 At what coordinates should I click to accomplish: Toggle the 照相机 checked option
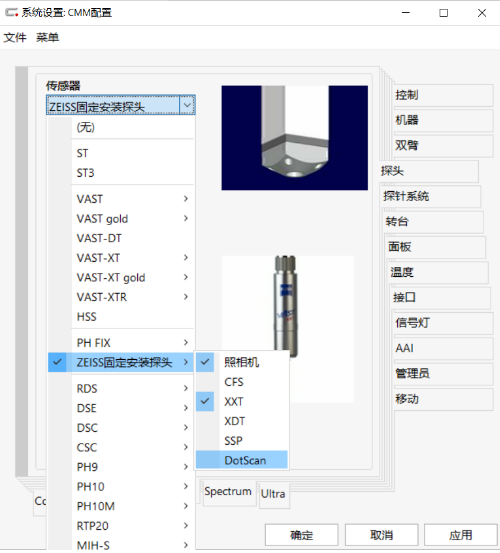(x=242, y=362)
